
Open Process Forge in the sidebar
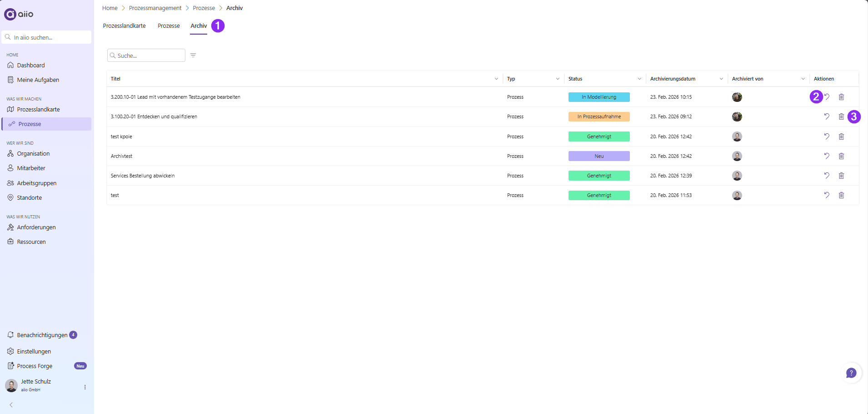pyautogui.click(x=35, y=366)
